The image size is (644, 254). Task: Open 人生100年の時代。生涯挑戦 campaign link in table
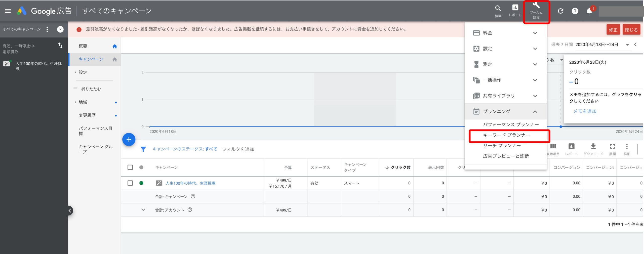(x=190, y=183)
